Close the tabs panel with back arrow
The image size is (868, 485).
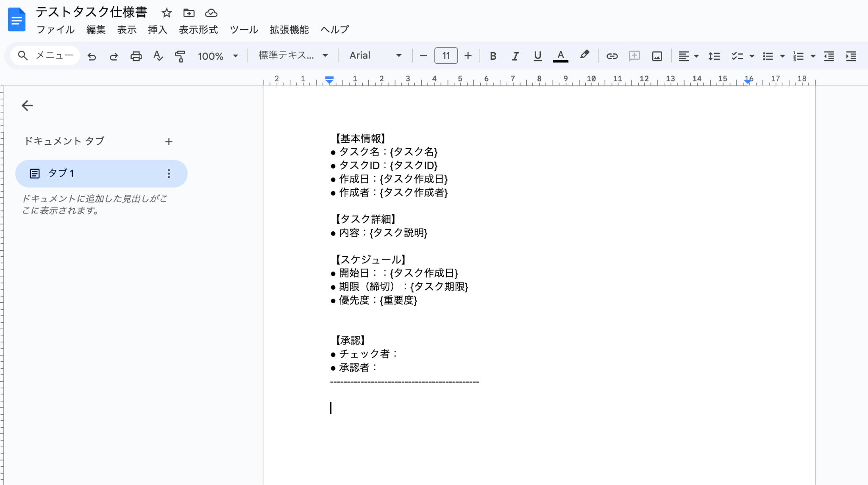27,105
